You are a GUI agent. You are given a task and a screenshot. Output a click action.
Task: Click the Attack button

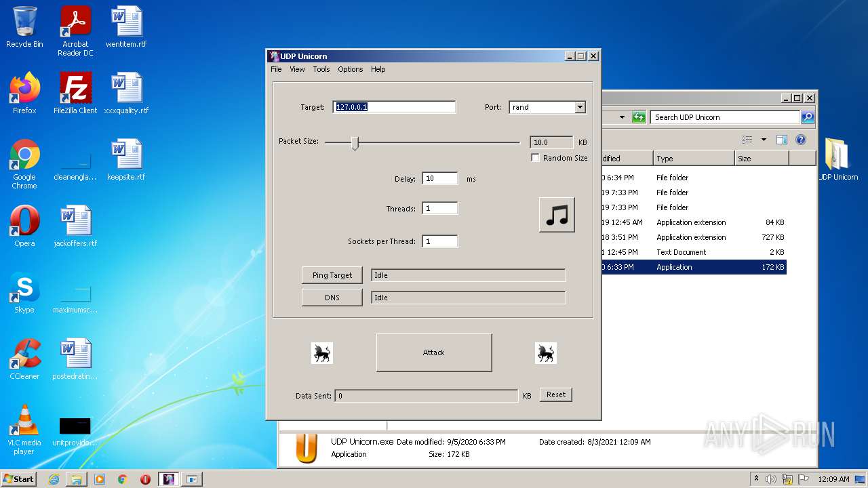point(434,352)
